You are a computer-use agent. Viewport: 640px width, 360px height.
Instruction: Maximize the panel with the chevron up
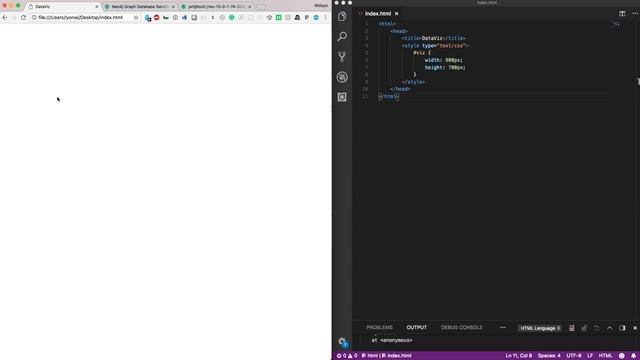click(609, 328)
